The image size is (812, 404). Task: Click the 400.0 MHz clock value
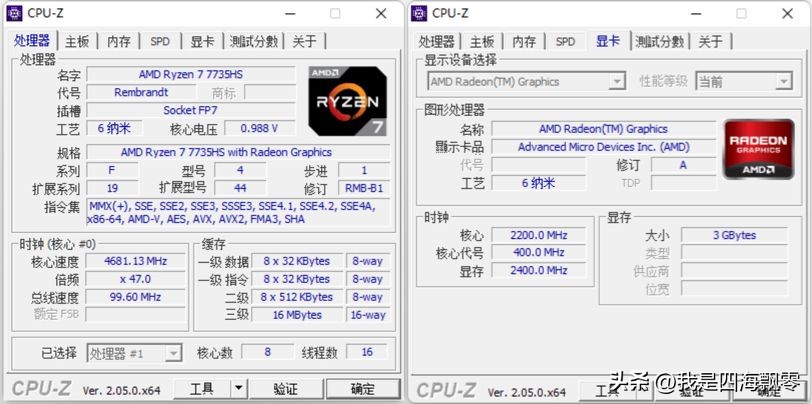tap(539, 252)
